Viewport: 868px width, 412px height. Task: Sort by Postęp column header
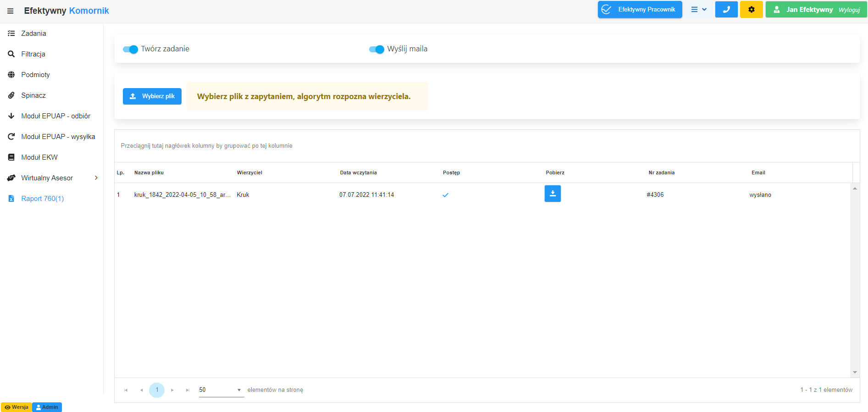coord(451,173)
